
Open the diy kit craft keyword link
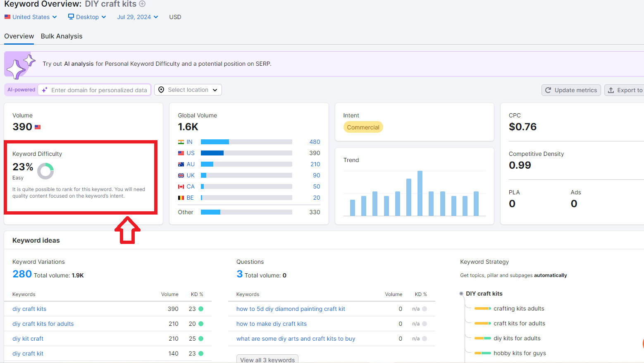[28, 339]
